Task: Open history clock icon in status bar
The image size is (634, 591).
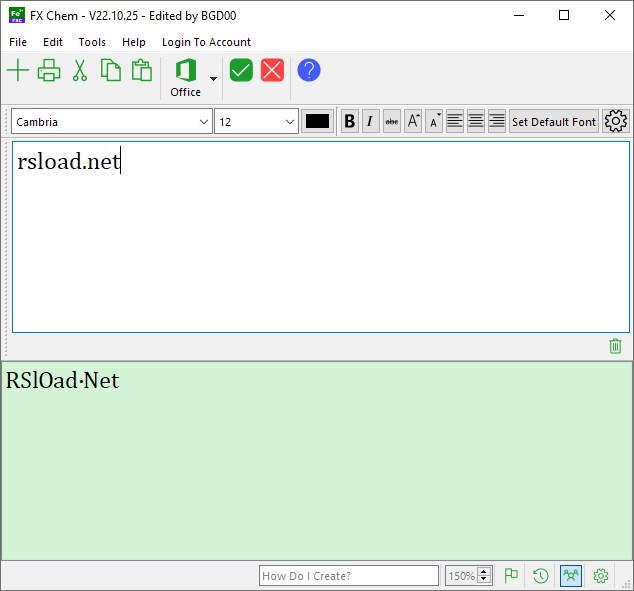Action: click(541, 576)
